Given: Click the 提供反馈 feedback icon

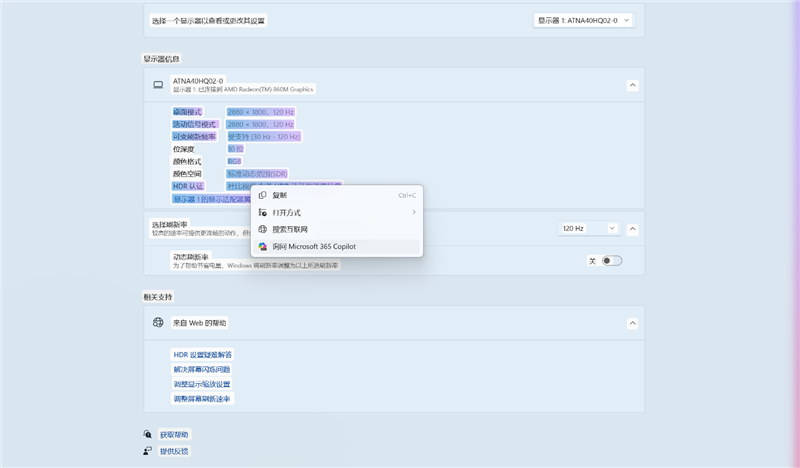Looking at the screenshot, I should (148, 451).
